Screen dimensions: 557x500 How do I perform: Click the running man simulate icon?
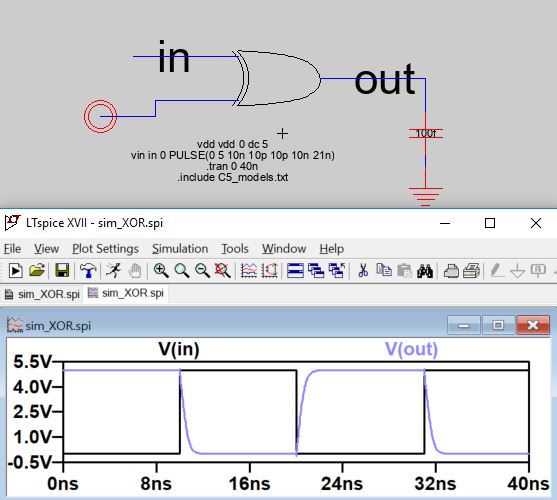(114, 271)
